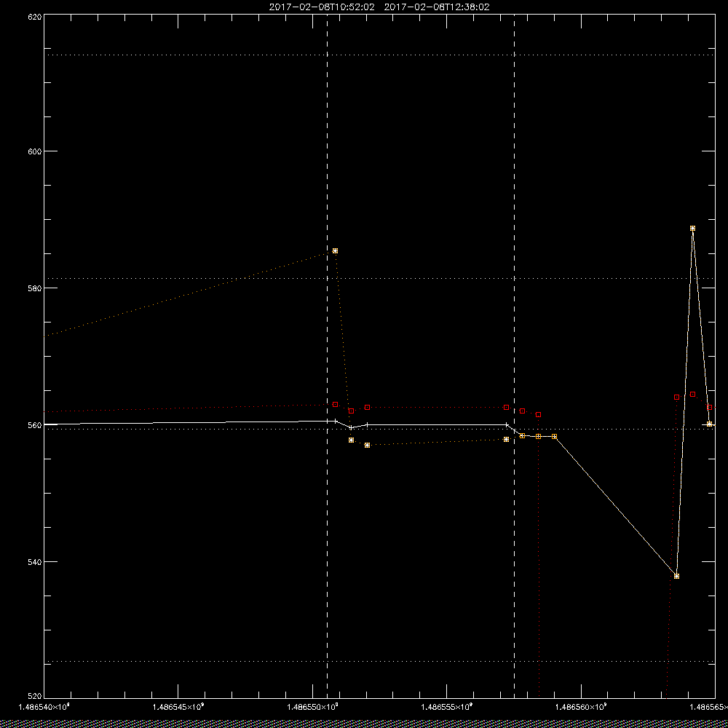Pick the orange data marker at the highest peak
728x728 pixels.
[x=693, y=229]
